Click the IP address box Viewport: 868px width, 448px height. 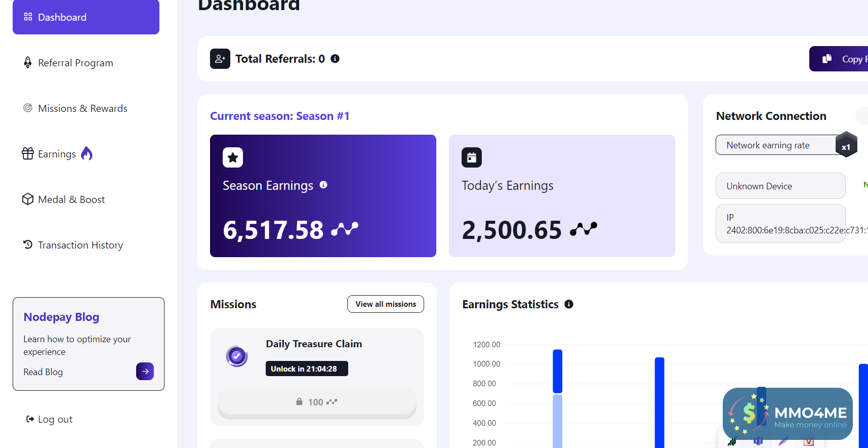[780, 224]
